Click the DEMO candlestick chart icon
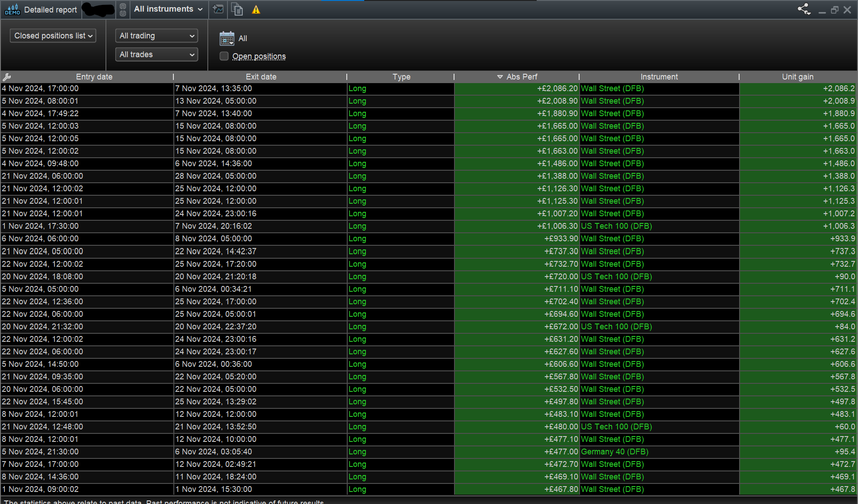 [x=12, y=9]
